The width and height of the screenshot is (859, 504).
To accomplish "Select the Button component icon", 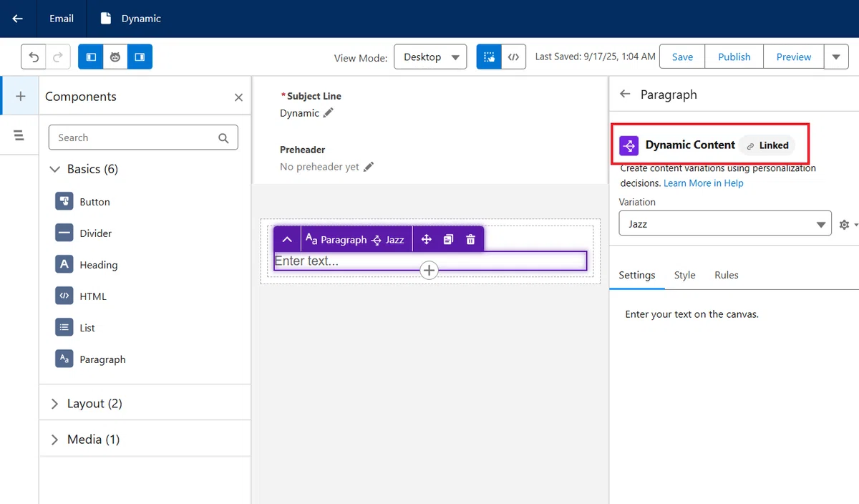I will pos(64,201).
